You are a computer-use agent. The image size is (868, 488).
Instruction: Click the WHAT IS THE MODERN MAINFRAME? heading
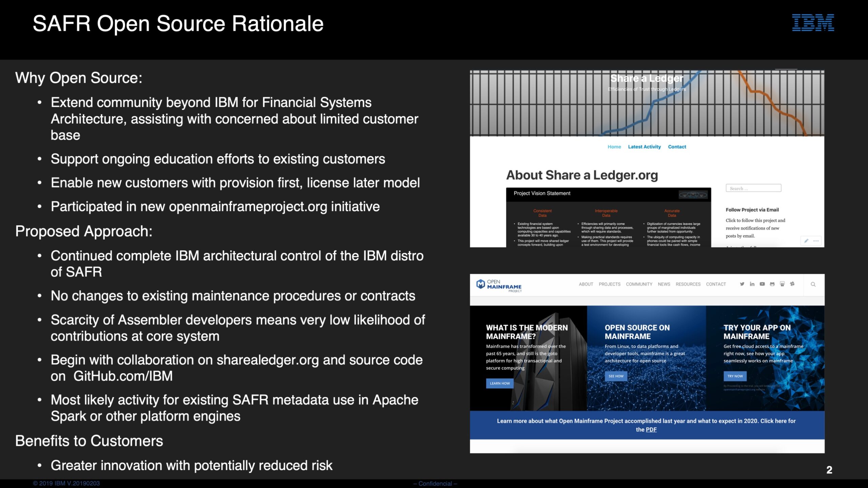[x=527, y=332]
